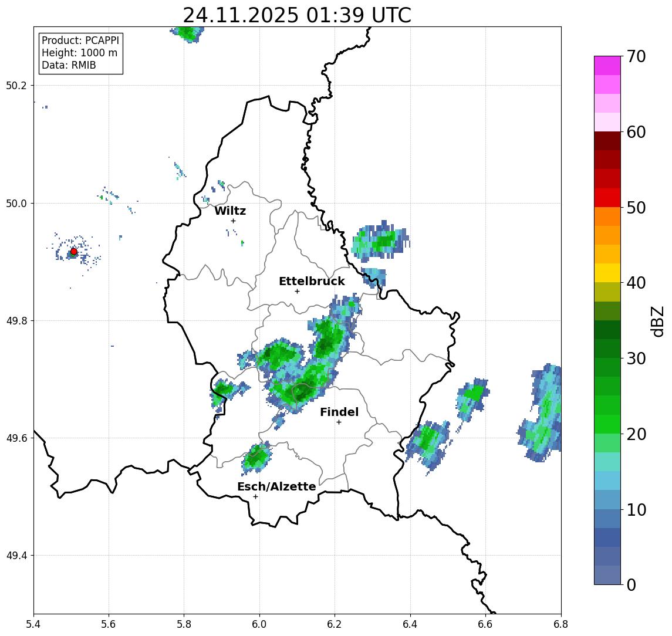The height and width of the screenshot is (636, 672).
Task: Click the 20 tick on the colorbar
Action: (636, 434)
